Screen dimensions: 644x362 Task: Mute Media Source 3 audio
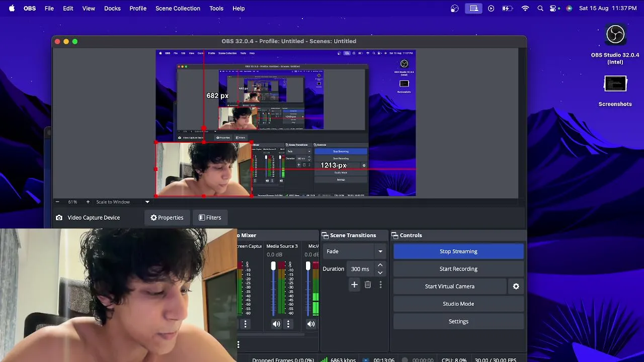coord(276,324)
